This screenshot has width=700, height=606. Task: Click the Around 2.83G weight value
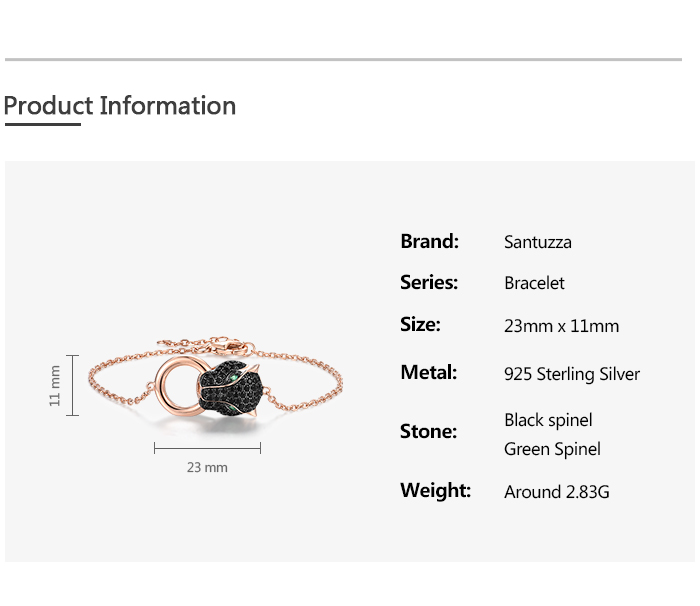point(557,491)
